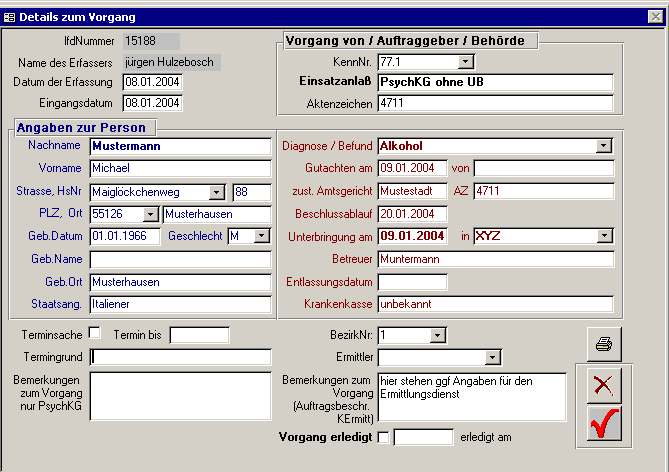The width and height of the screenshot is (669, 472).
Task: Click the lfdNummer value 15188
Action: point(151,41)
